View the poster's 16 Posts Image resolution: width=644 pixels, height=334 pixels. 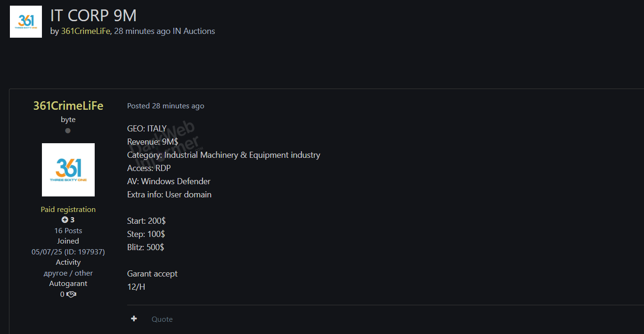click(x=68, y=230)
